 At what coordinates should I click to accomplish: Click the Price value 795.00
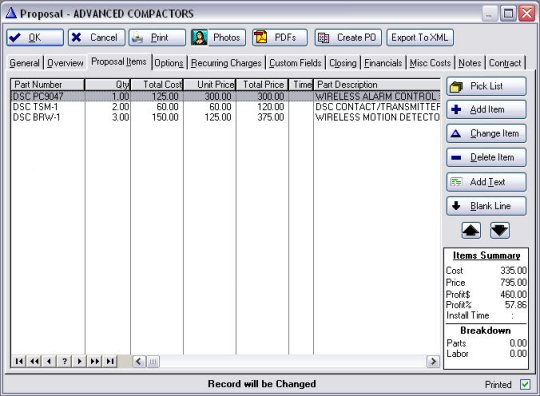[x=513, y=282]
